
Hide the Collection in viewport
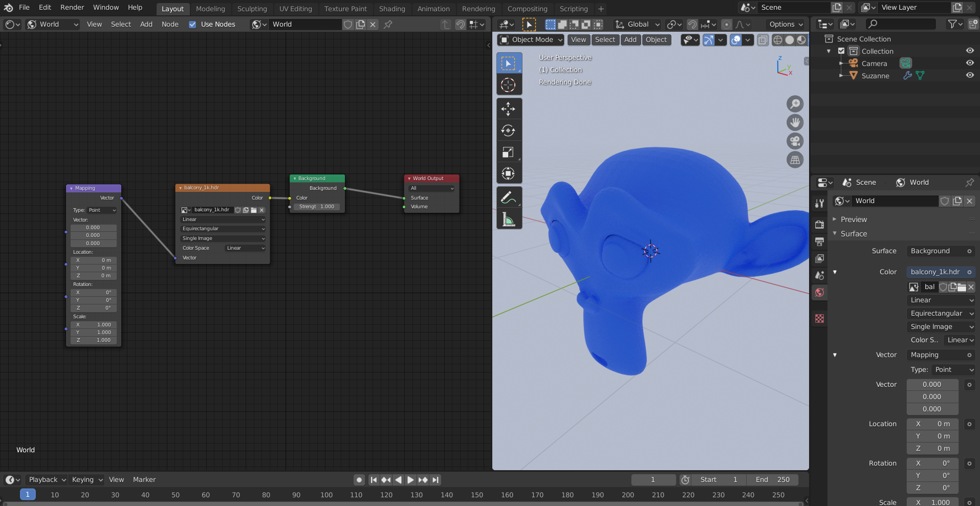pyautogui.click(x=970, y=51)
